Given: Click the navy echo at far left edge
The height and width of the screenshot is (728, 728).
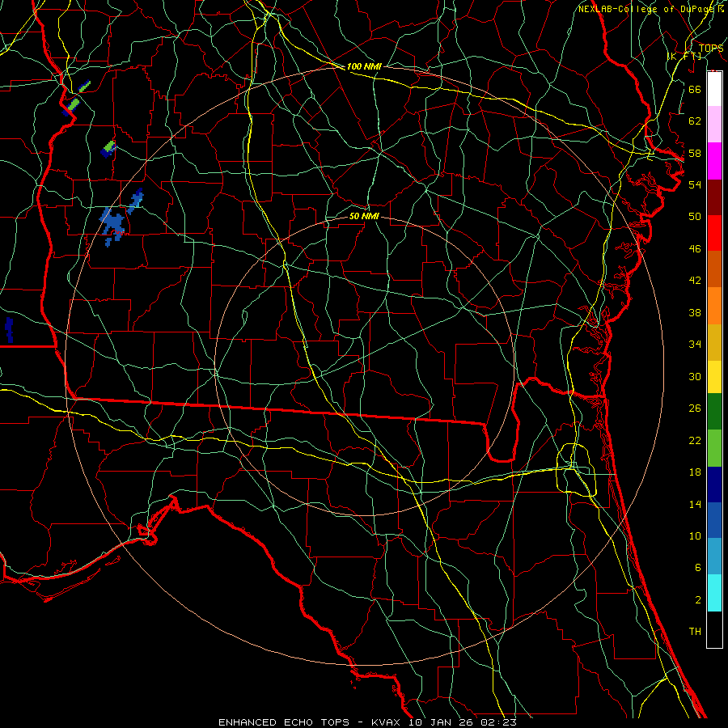Looking at the screenshot, I should tap(9, 330).
